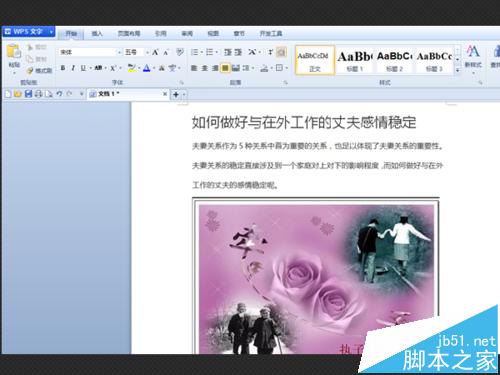Screen dimensions: 500x375
Task: Toggle show paragraph marks button
Action: coord(281,52)
